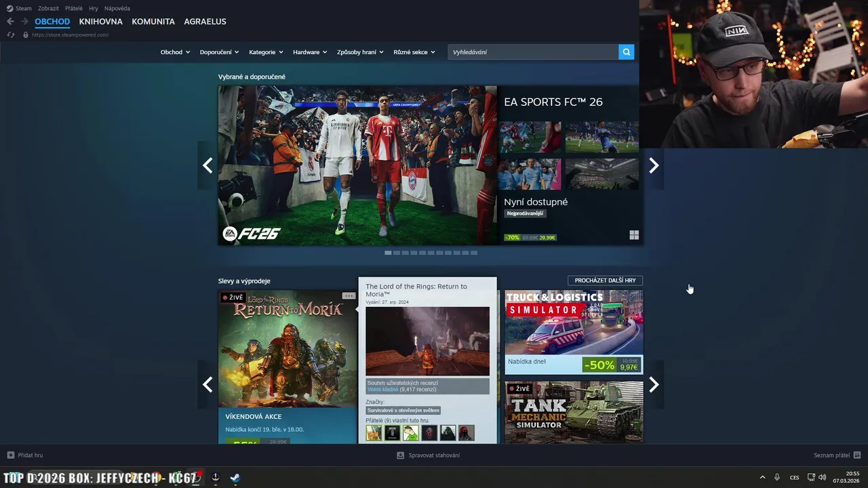The width and height of the screenshot is (868, 488).
Task: Click the CES keyboard language indicator
Action: (x=794, y=477)
